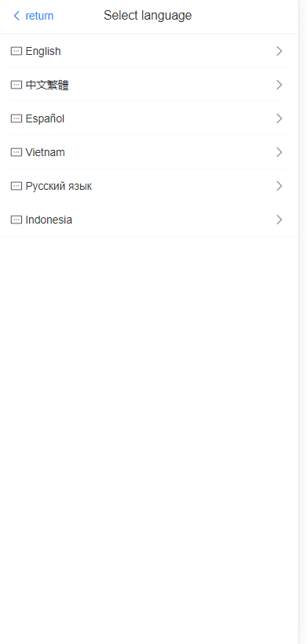Open the Indonesia row chevron
The image size is (307, 644).
pyautogui.click(x=280, y=220)
